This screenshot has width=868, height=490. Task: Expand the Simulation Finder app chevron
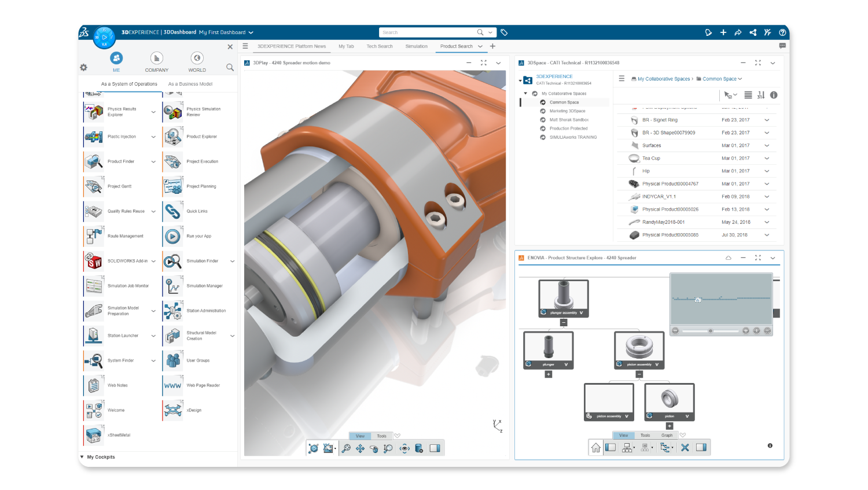pyautogui.click(x=233, y=261)
